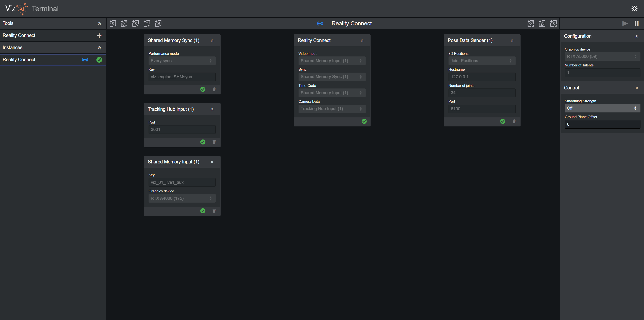Add a Reality Connect tool with plus icon
644x320 pixels.
[x=99, y=36]
